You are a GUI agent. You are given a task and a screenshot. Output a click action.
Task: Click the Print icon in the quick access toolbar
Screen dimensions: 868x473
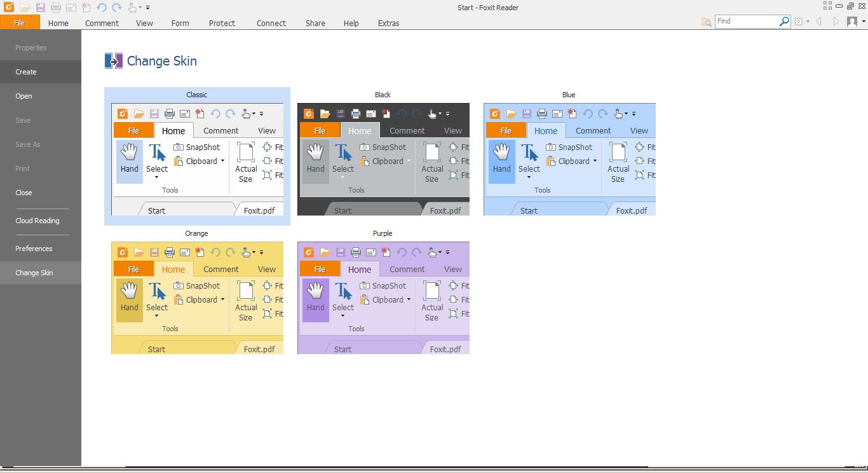[x=56, y=8]
